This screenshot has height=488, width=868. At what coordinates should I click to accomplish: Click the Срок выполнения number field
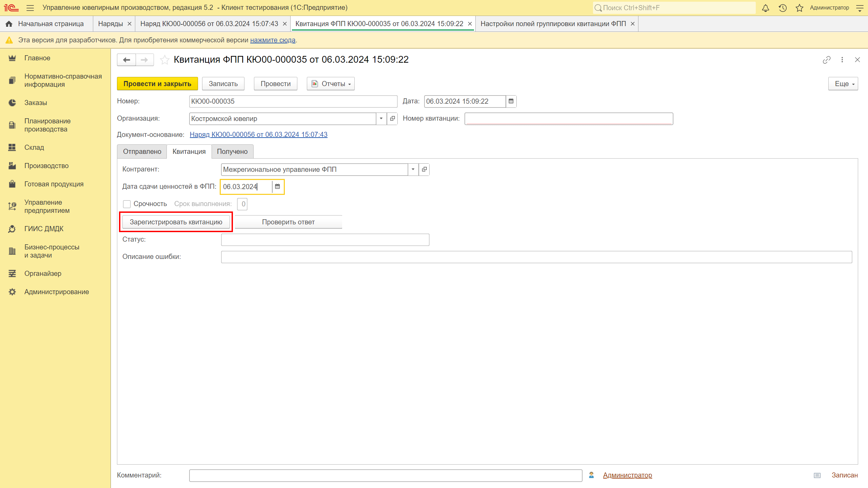click(242, 204)
